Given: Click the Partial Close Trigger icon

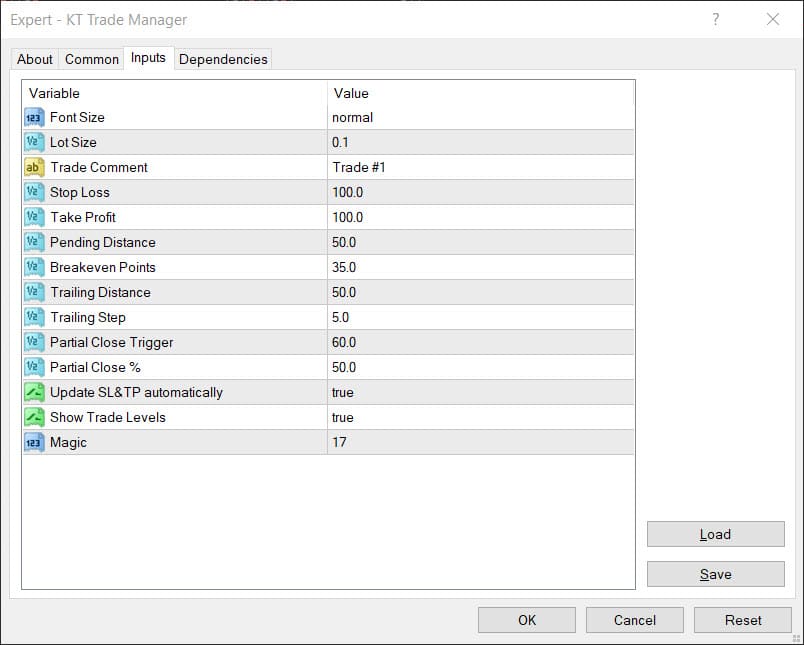Looking at the screenshot, I should point(34,342).
